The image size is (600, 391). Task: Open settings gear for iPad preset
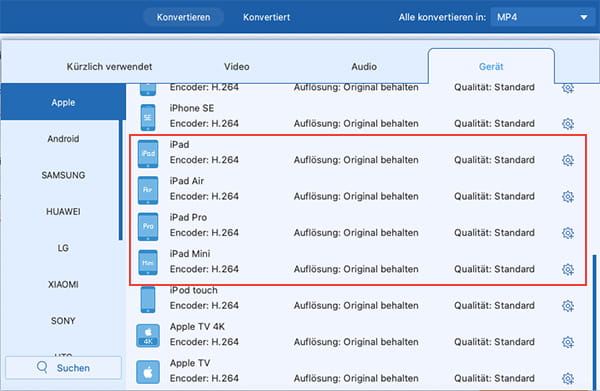coord(568,160)
